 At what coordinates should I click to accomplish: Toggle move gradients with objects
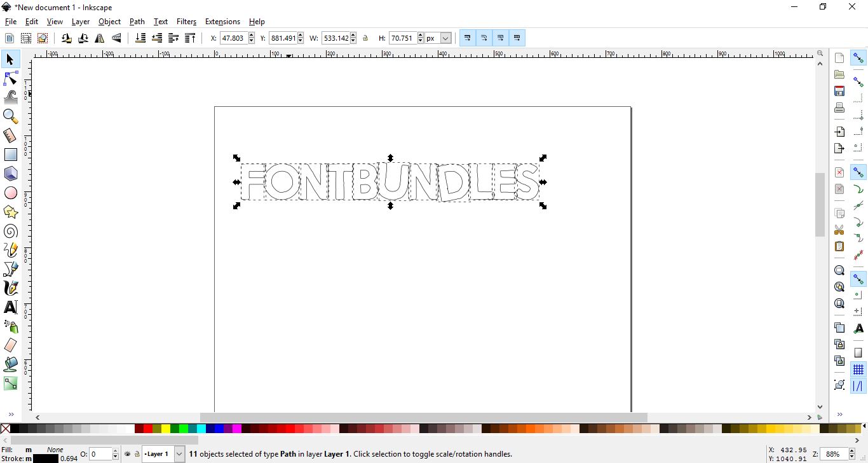(501, 38)
